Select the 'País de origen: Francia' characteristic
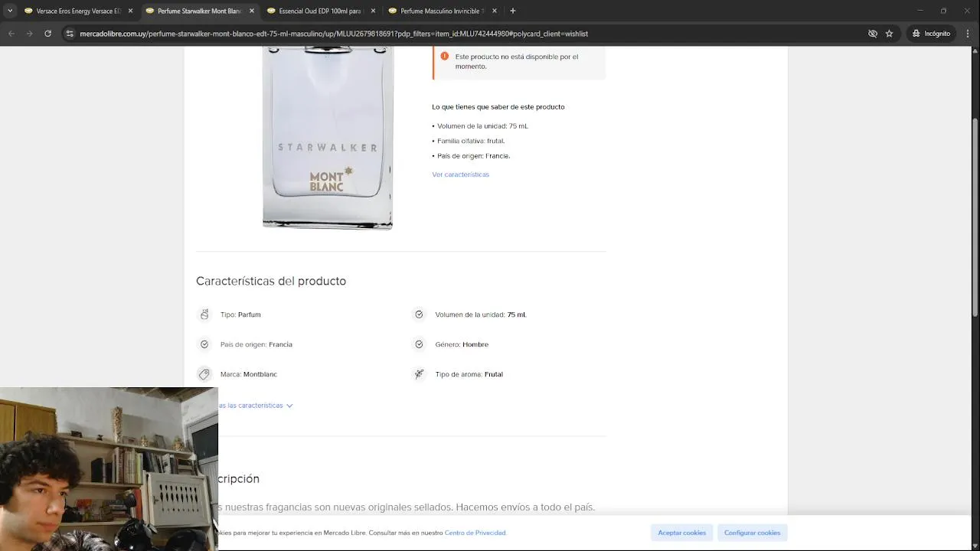Viewport: 980px width, 551px height. pyautogui.click(x=256, y=344)
